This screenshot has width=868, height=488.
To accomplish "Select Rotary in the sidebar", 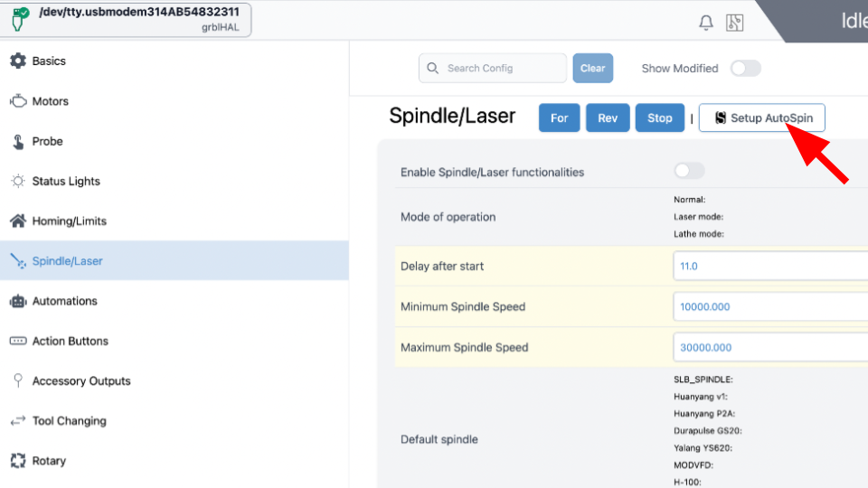I will (x=175, y=460).
